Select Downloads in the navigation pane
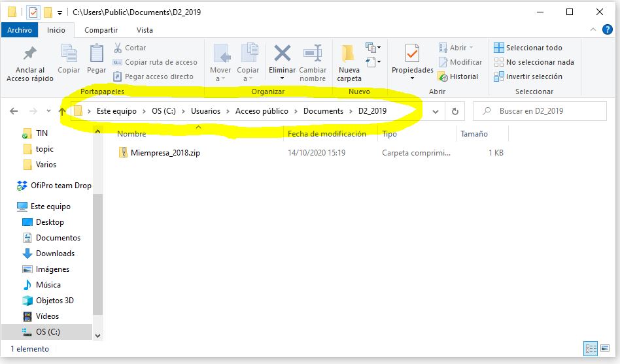The height and width of the screenshot is (364, 620). [55, 254]
